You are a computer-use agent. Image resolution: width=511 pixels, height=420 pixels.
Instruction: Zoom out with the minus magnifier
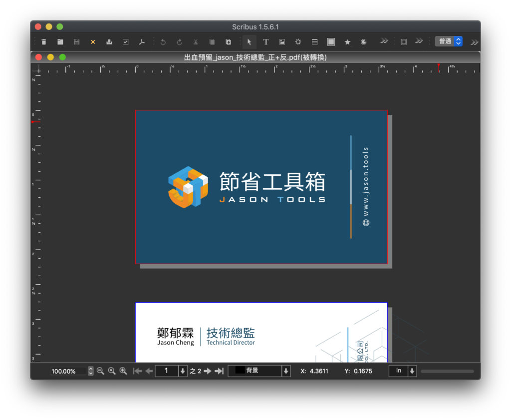click(x=100, y=371)
